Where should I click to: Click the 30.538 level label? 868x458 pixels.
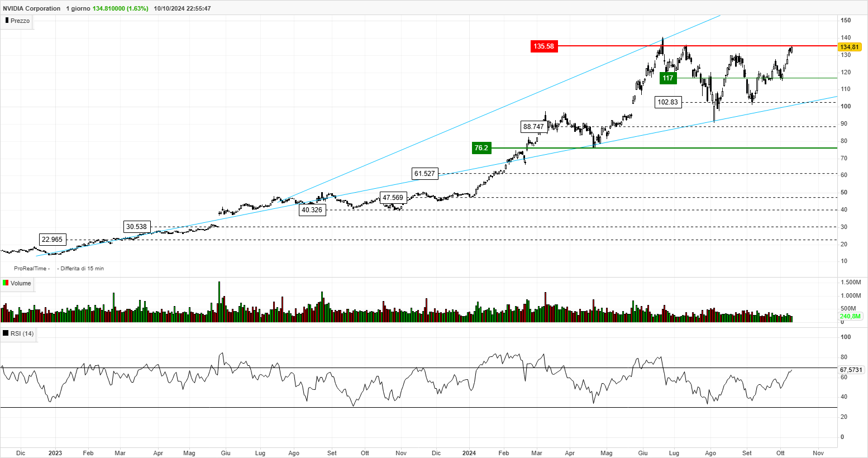(x=136, y=227)
